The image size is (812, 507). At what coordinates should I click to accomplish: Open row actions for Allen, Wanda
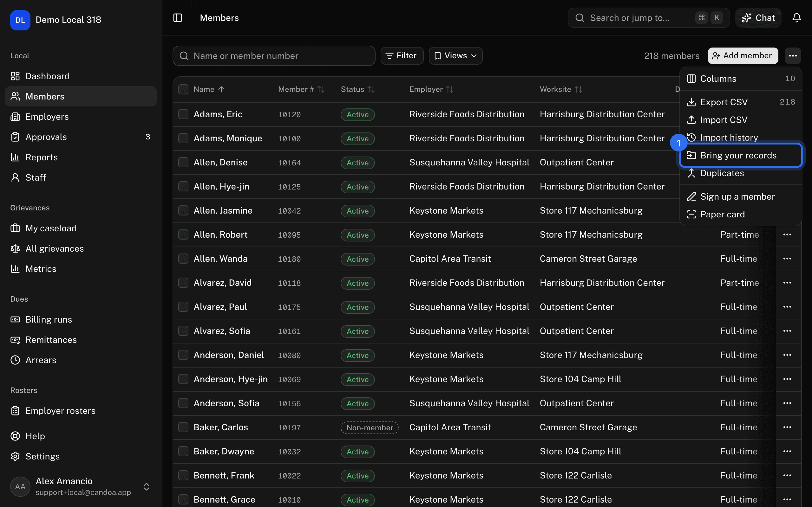pyautogui.click(x=787, y=259)
